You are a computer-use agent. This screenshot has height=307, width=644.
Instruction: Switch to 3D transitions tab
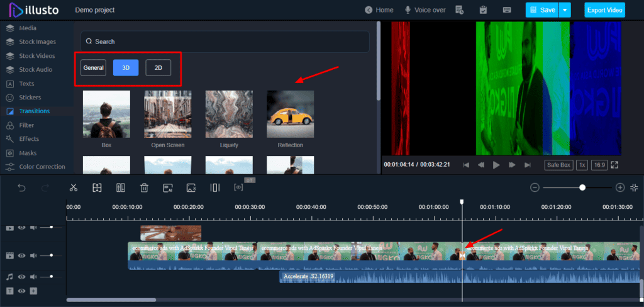126,68
